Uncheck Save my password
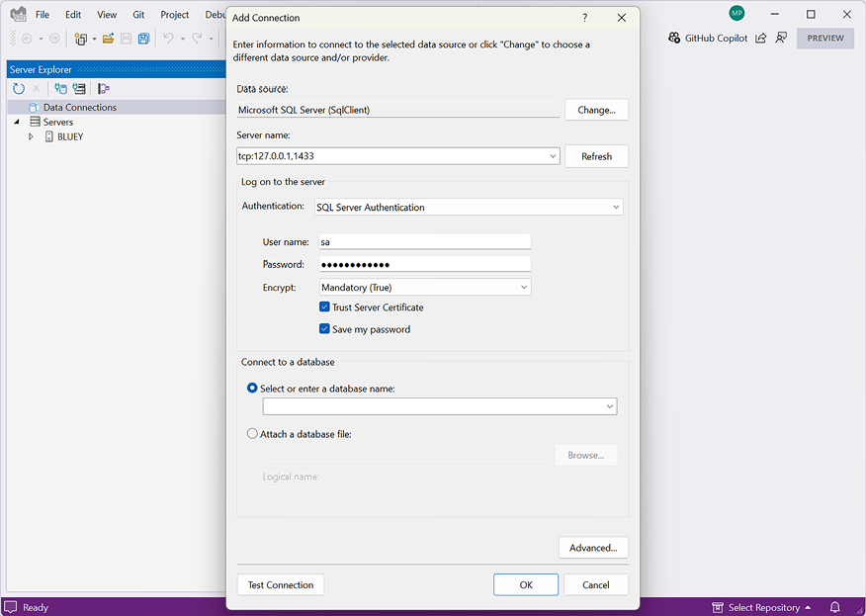Image resolution: width=866 pixels, height=616 pixels. [x=324, y=328]
